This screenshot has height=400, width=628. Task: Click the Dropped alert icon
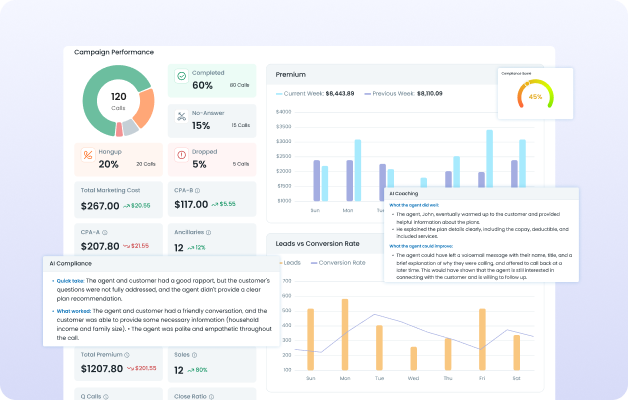[x=180, y=155]
